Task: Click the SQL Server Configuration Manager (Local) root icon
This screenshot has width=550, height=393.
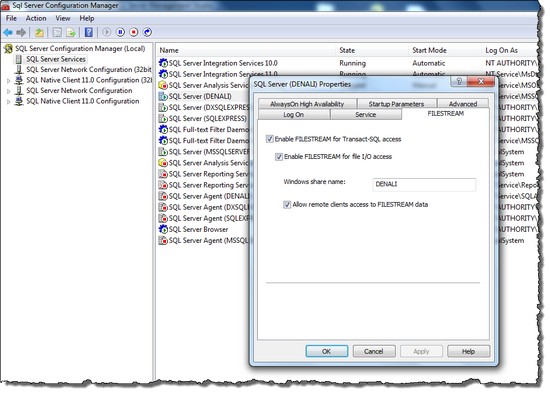Action: point(8,48)
